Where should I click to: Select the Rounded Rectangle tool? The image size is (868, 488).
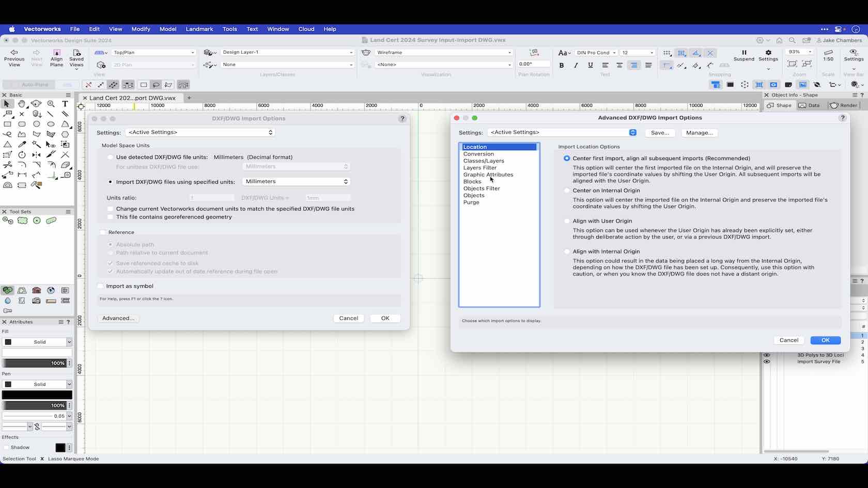22,124
